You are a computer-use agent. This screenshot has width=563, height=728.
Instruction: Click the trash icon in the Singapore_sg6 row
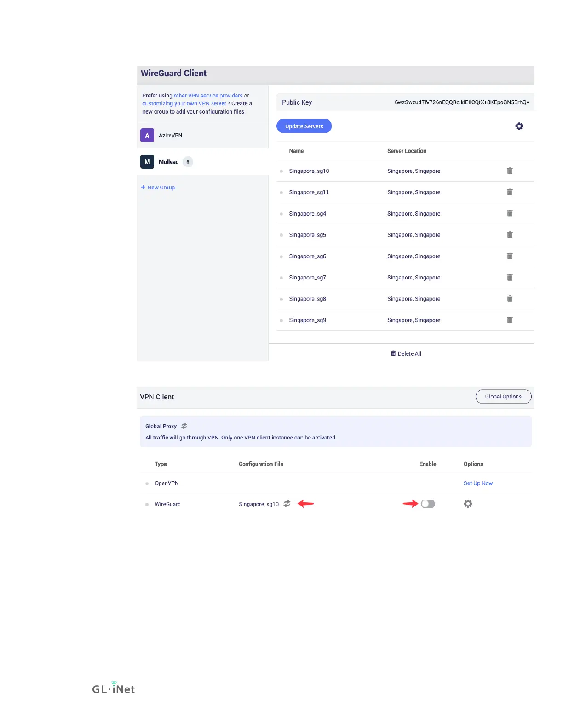(510, 256)
